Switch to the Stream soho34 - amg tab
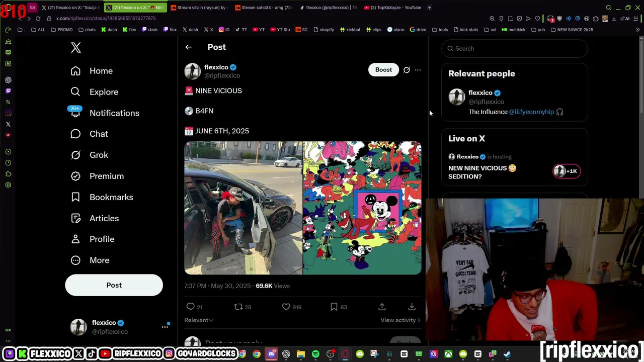Image resolution: width=644 pixels, height=362 pixels. click(265, 8)
